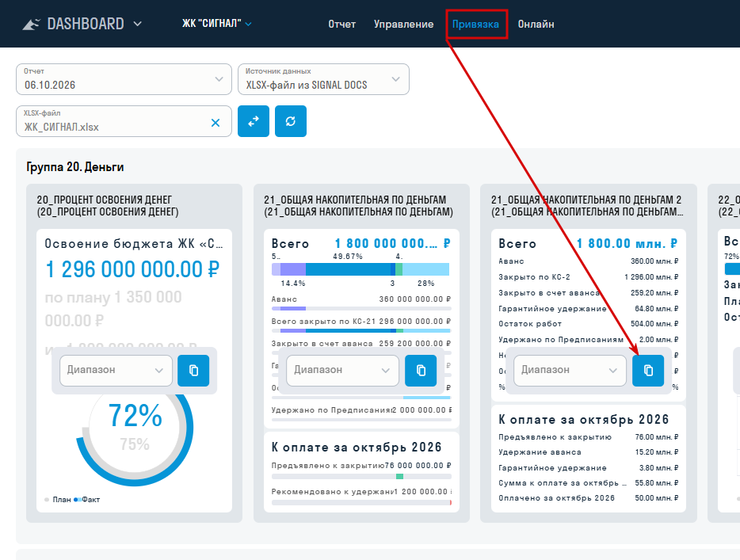Click the 55.80 млн. ₽ value
This screenshot has width=740, height=560.
[x=657, y=483]
